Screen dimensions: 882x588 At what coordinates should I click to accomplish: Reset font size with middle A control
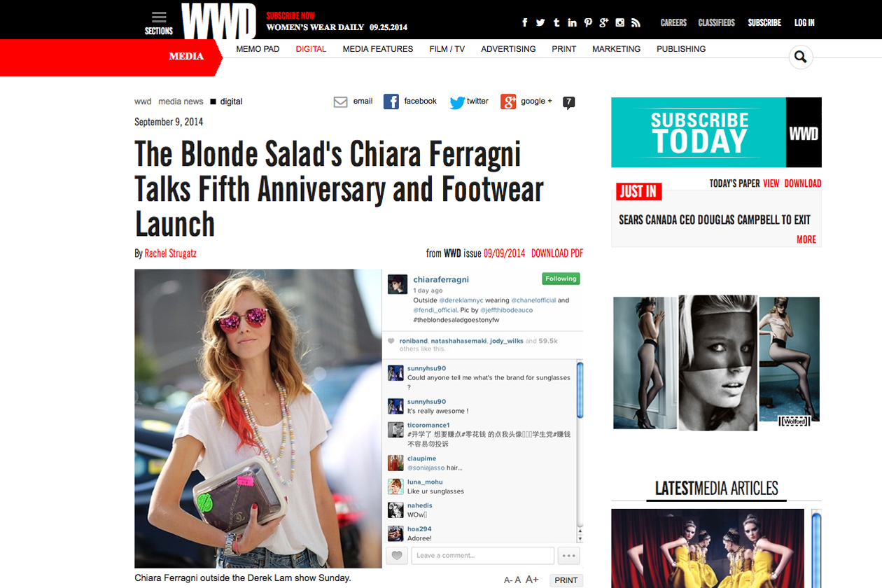pos(518,580)
